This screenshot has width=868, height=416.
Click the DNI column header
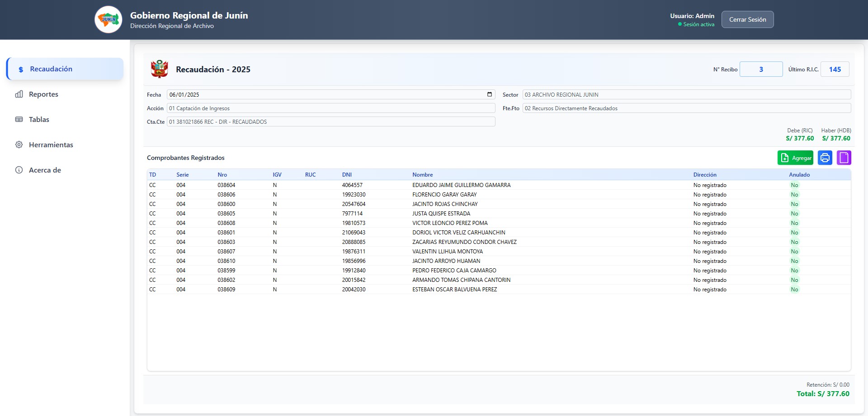[x=347, y=175]
